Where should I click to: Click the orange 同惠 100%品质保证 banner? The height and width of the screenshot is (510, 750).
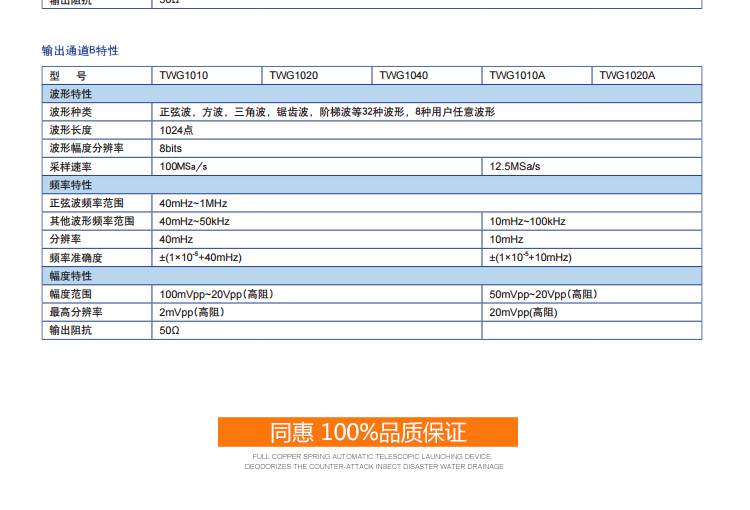pyautogui.click(x=368, y=432)
